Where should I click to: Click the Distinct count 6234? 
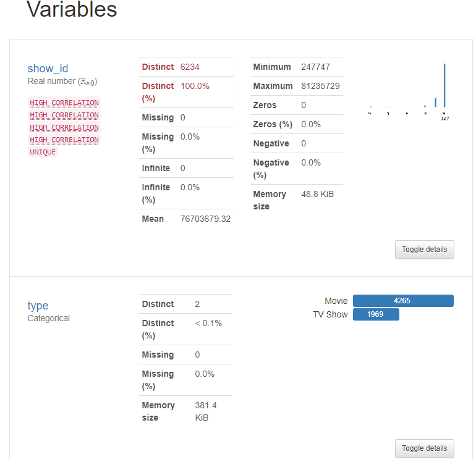point(190,67)
